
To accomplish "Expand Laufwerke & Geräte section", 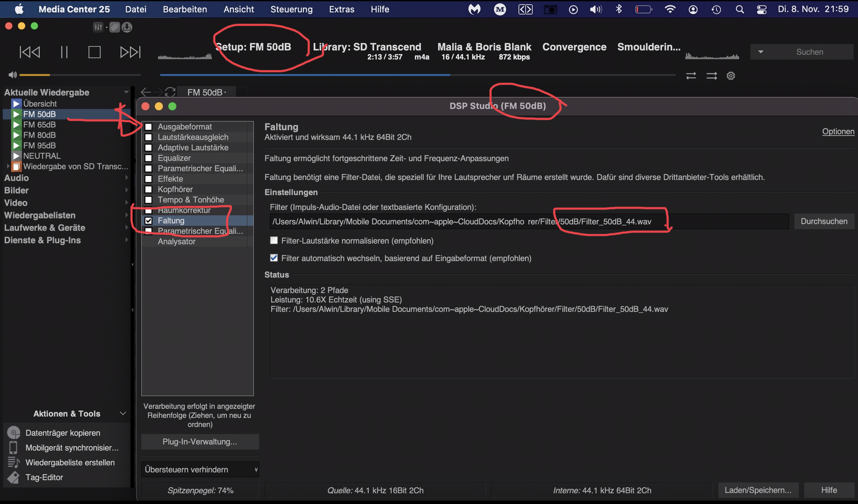I will pyautogui.click(x=127, y=227).
